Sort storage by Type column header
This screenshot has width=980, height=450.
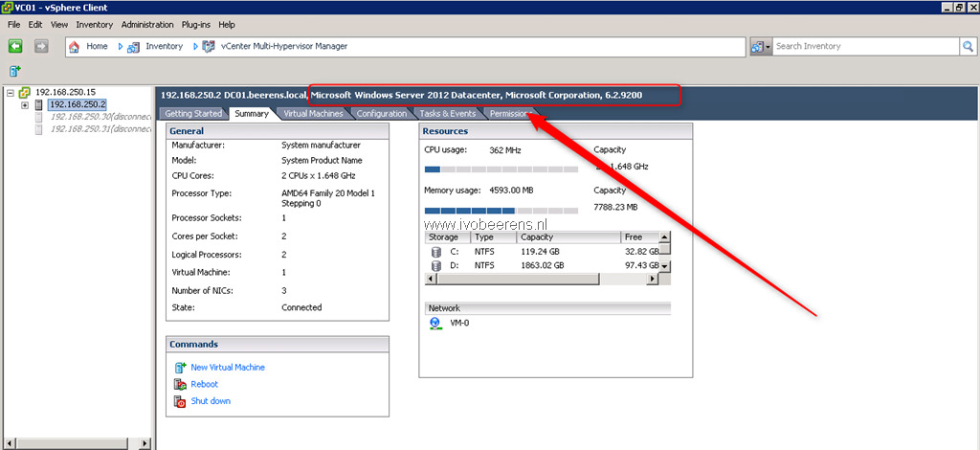(493, 237)
